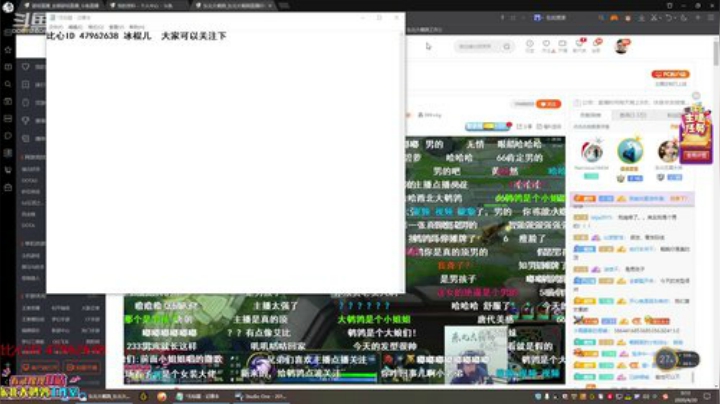Viewport: 720px width, 404px height.
Task: Open the View menu in Notepad
Action: (x=116, y=27)
